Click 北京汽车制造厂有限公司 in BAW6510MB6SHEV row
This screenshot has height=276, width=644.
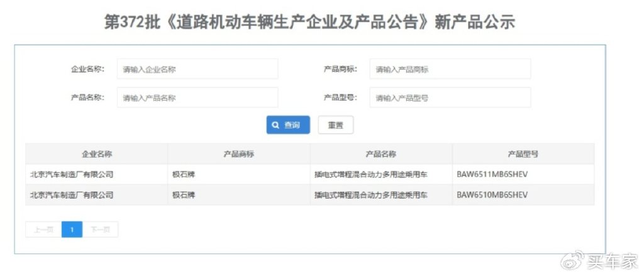[x=72, y=195]
